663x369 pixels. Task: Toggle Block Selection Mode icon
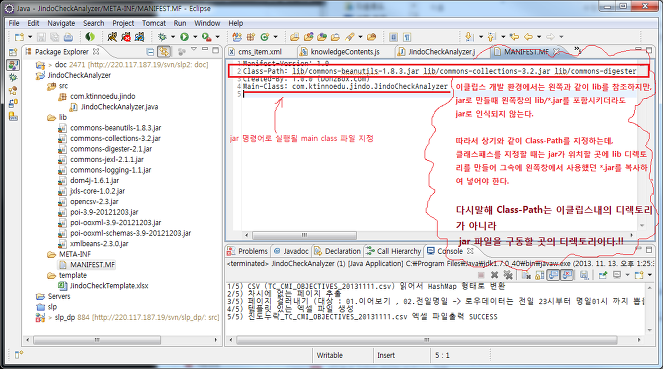(393, 37)
